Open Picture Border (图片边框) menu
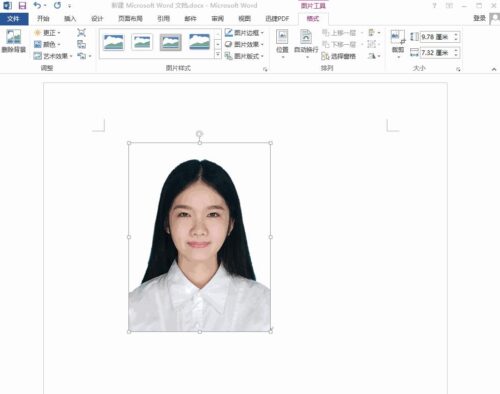 pos(244,33)
